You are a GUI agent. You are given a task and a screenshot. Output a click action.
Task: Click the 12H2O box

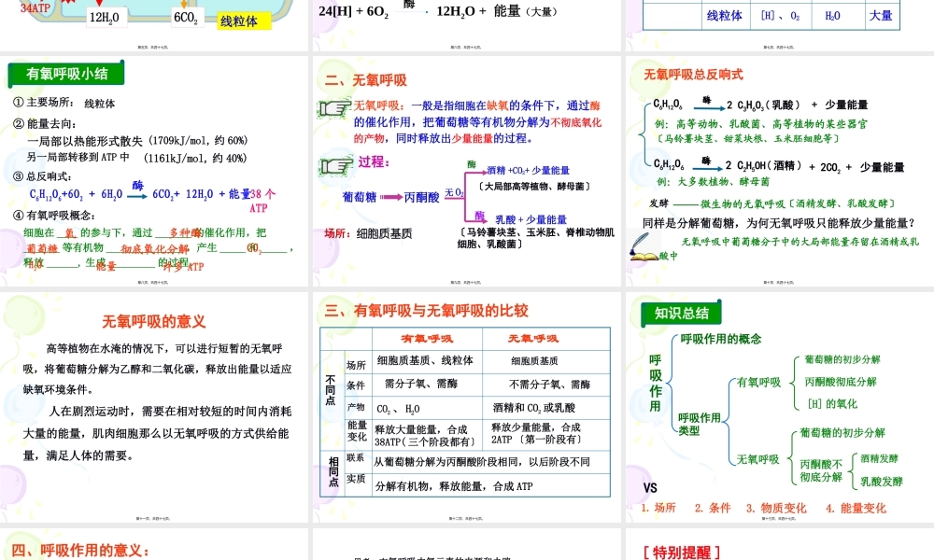[x=105, y=17]
